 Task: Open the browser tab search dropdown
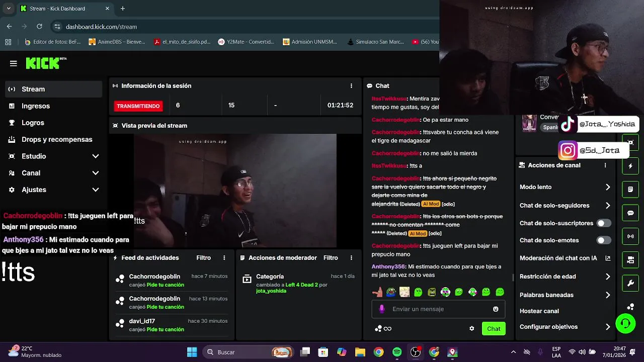click(9, 9)
